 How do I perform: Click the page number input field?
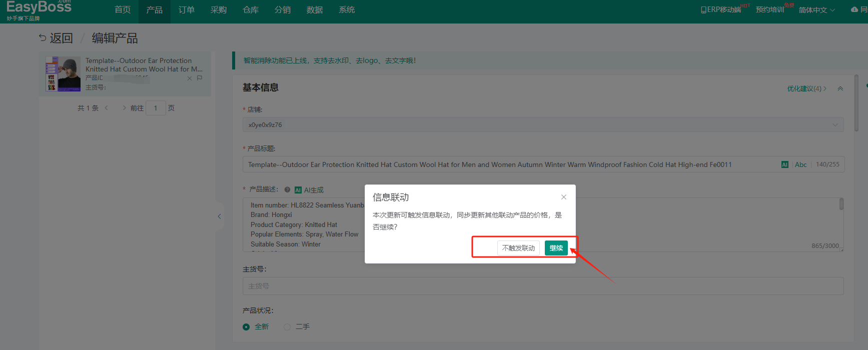click(156, 108)
